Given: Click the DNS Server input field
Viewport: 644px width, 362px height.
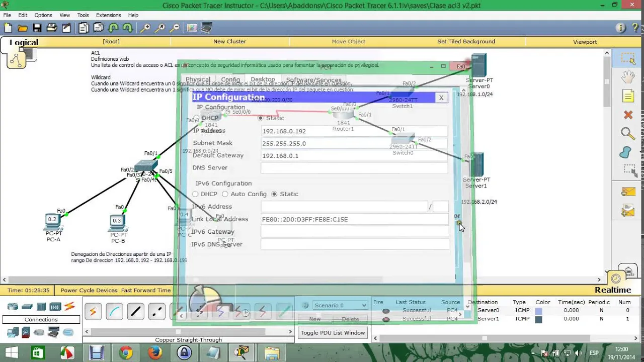Looking at the screenshot, I should 354,168.
